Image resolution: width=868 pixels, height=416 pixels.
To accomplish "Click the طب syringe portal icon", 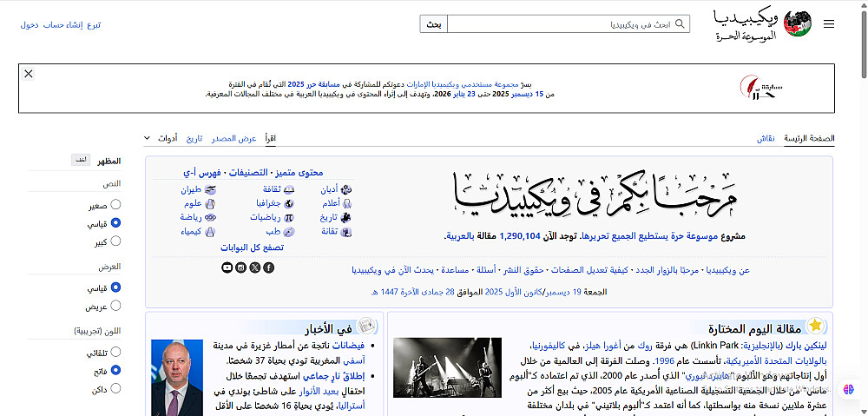I will point(289,232).
